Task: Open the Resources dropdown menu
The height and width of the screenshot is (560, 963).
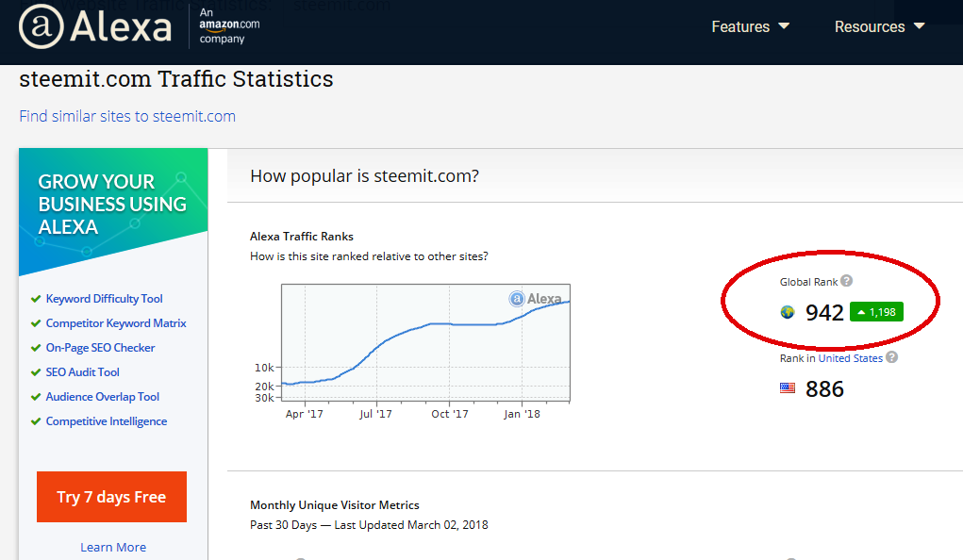Action: 879,27
